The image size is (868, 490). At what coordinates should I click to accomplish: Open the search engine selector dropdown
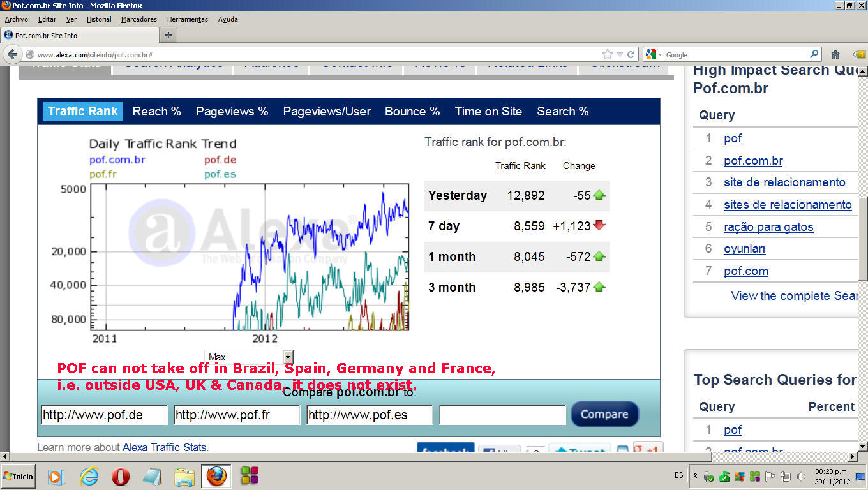point(654,54)
